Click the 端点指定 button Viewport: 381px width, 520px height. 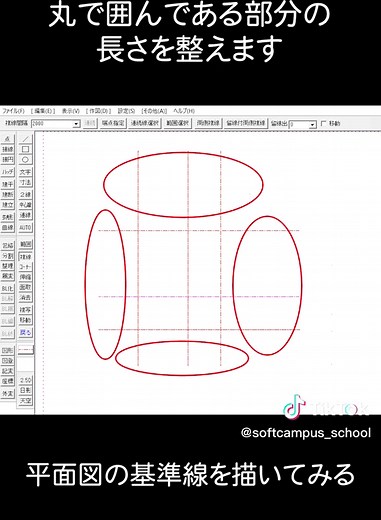click(x=113, y=123)
